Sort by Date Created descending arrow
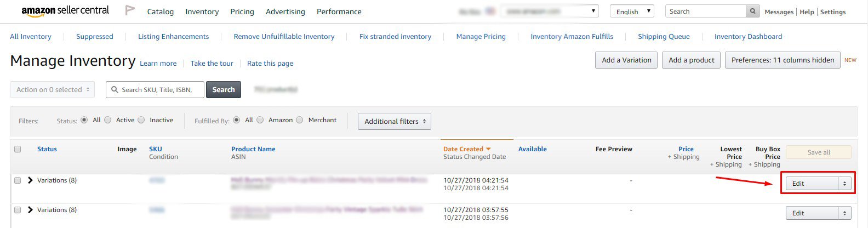The width and height of the screenshot is (868, 228). [488, 149]
